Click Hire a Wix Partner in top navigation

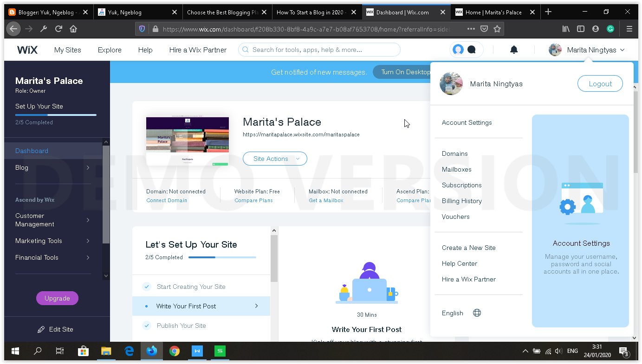198,50
